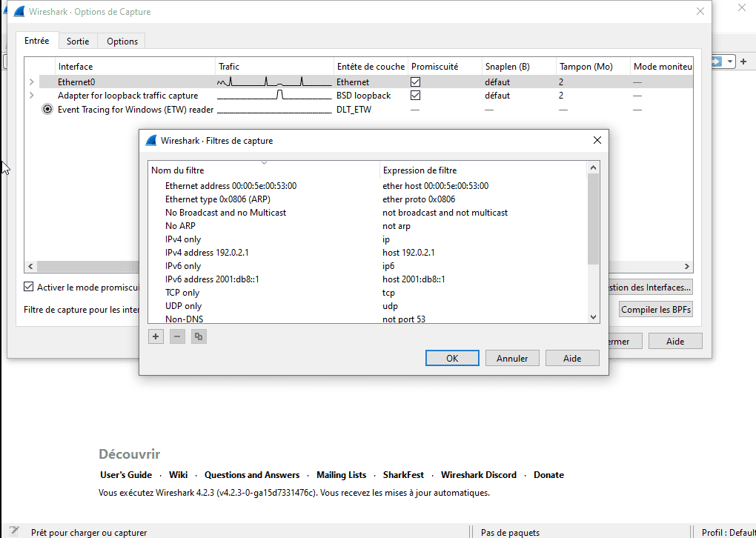756x538 pixels.
Task: Click the ETW reader gear icon
Action: (47, 110)
